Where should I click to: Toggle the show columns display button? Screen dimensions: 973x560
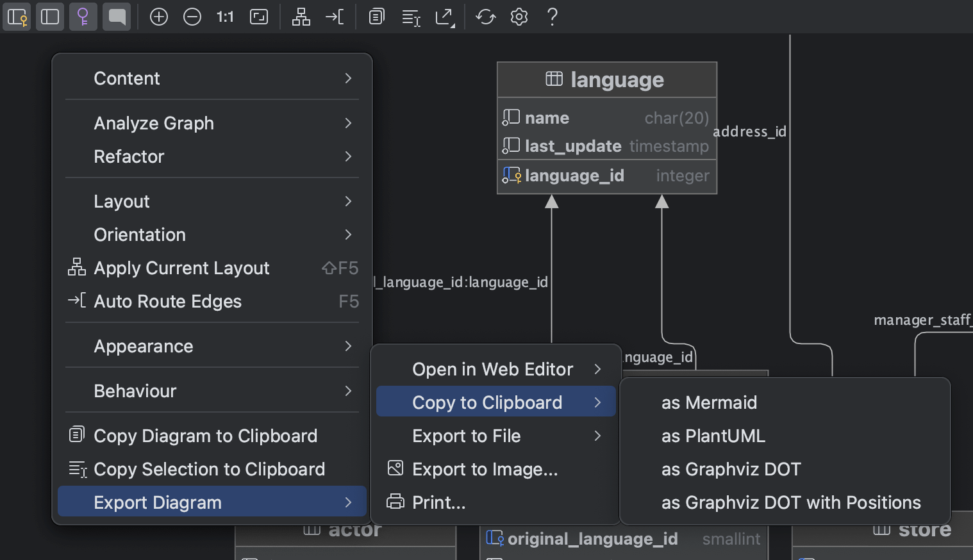tap(50, 17)
